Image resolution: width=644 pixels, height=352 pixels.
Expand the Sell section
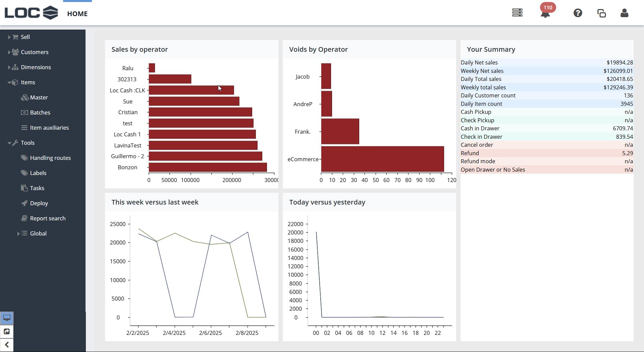tap(9, 37)
